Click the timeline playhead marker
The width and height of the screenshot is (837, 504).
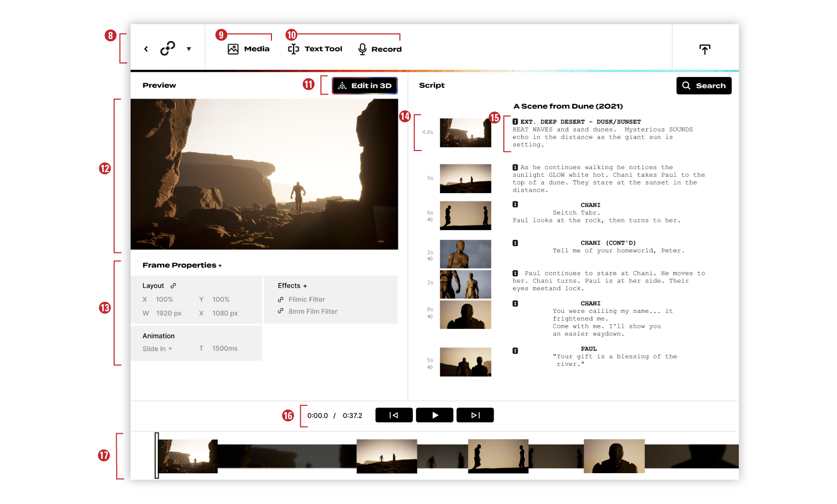[x=157, y=456]
